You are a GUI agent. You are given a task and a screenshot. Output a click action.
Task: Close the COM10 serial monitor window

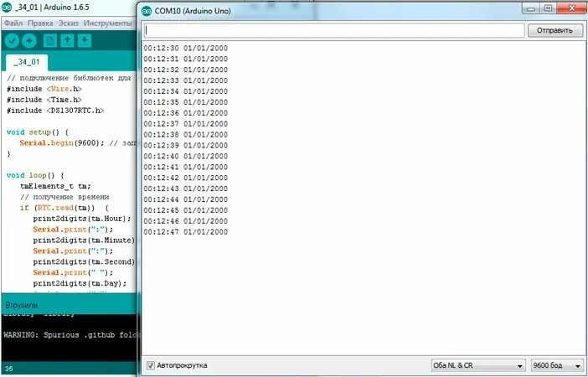tap(571, 9)
